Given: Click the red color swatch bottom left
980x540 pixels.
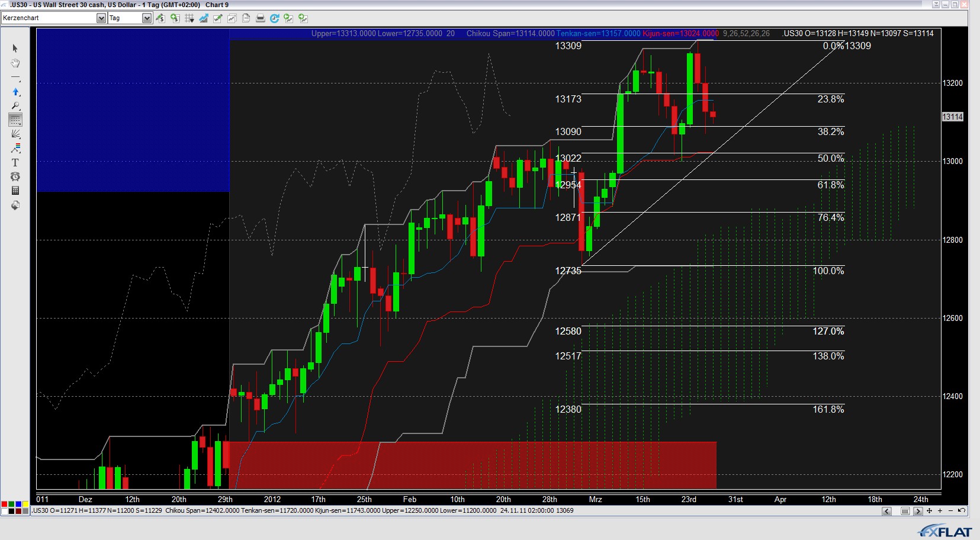Looking at the screenshot, I should [4, 504].
